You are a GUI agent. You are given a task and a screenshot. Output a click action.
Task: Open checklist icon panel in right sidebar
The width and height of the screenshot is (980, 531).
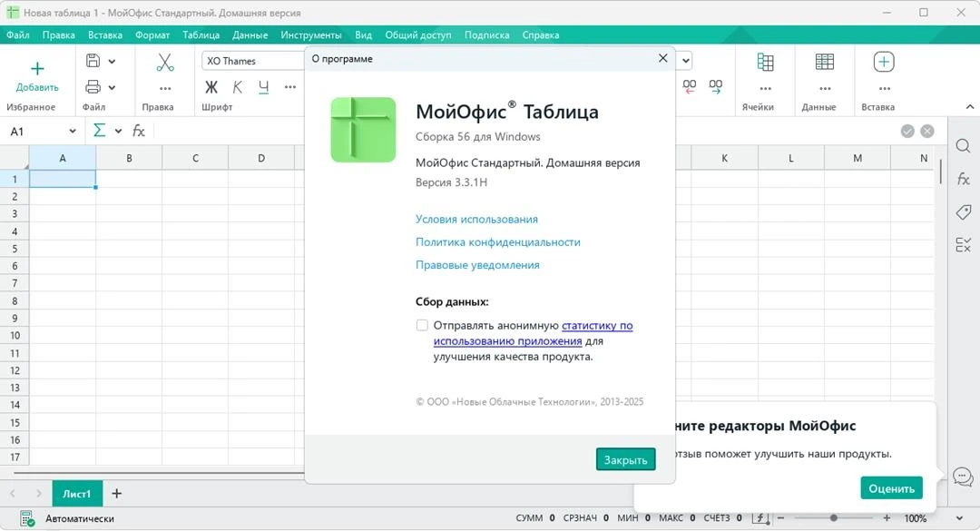963,244
